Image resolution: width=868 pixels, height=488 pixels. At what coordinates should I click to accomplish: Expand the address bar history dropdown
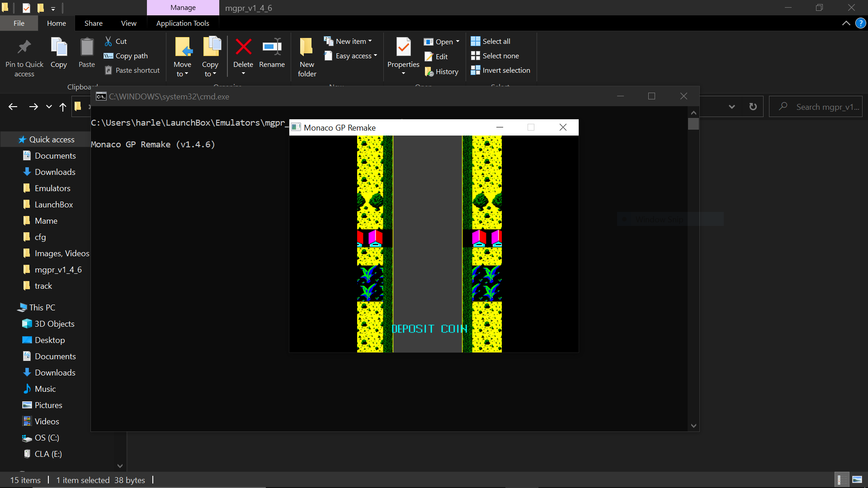click(x=732, y=107)
